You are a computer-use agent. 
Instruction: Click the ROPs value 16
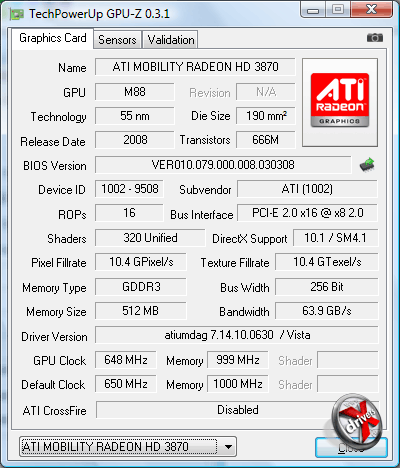129,213
